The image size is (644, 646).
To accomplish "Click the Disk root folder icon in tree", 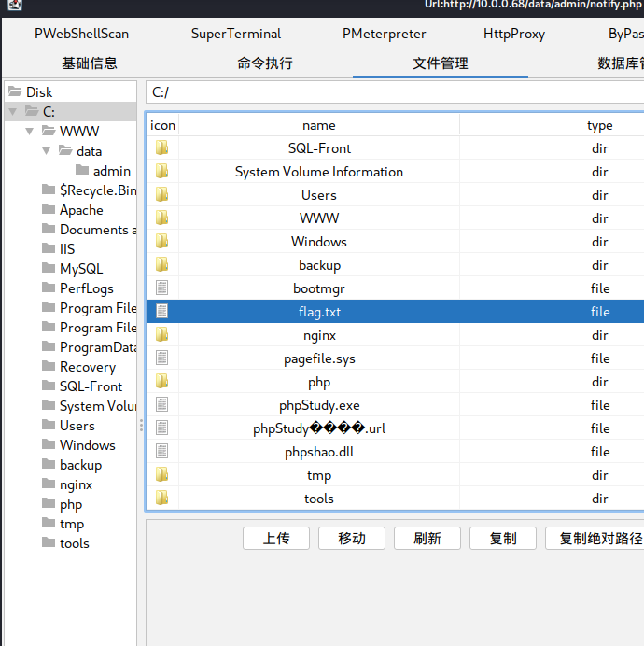I will pos(15,91).
